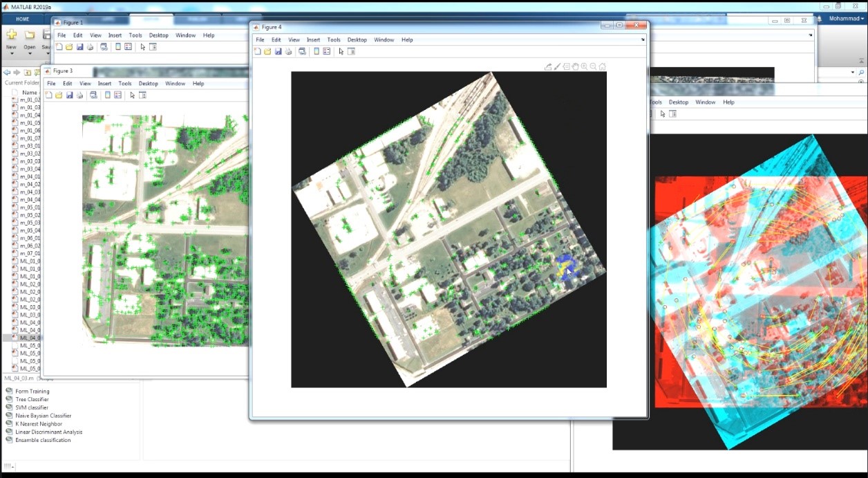Click the rotated aerial image in Figure 4
The width and height of the screenshot is (868, 478).
(449, 229)
